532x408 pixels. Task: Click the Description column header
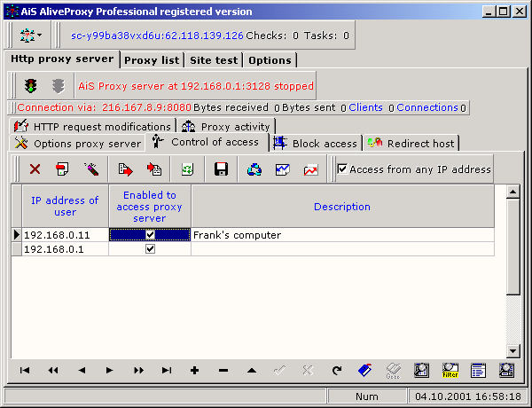pos(342,206)
